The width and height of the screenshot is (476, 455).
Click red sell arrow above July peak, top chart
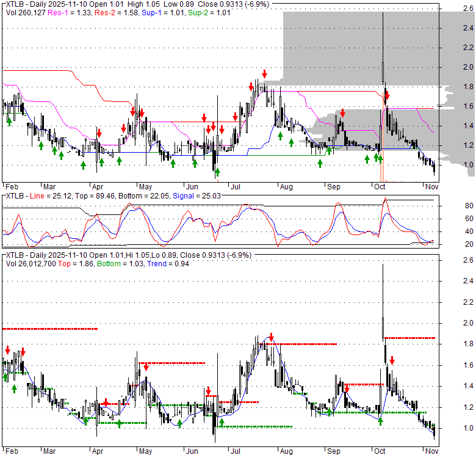(265, 73)
